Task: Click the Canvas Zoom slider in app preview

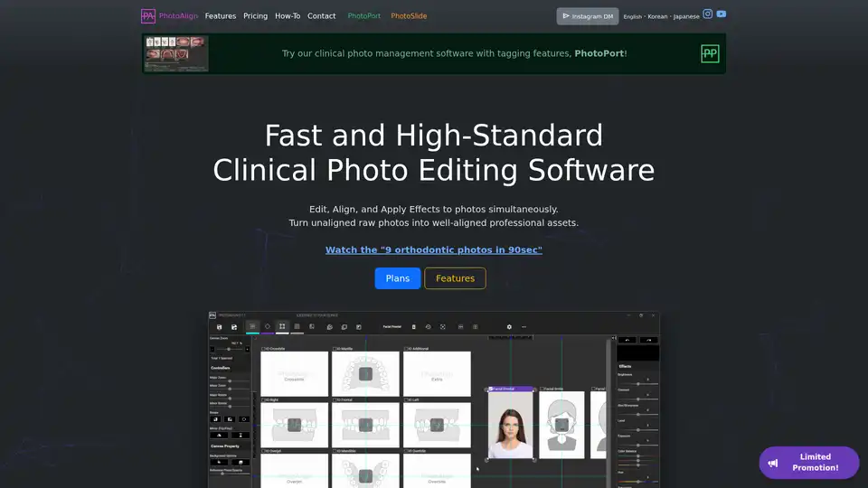Action: (229, 349)
